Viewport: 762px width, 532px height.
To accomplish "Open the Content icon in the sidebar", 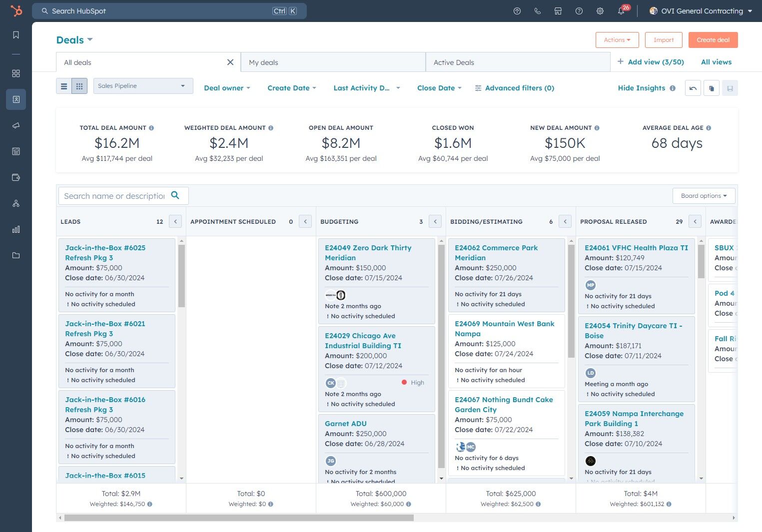I will tap(16, 151).
